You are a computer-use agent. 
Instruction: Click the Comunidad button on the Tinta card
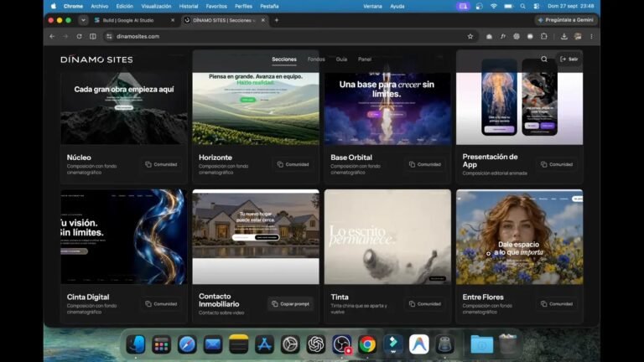click(x=424, y=303)
